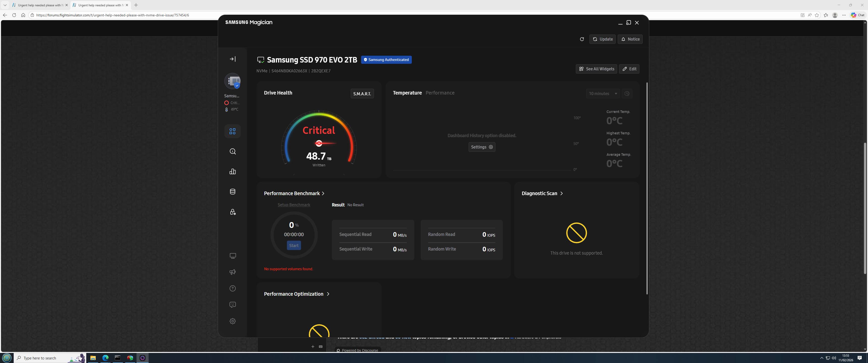Open the Edge profile avatar
868x363 pixels.
point(835,15)
